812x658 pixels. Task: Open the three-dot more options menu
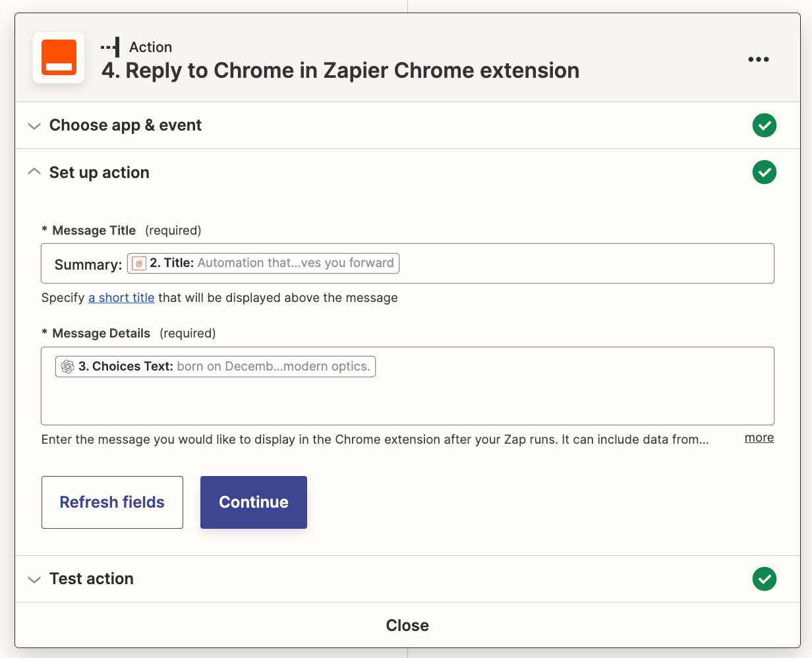[758, 59]
